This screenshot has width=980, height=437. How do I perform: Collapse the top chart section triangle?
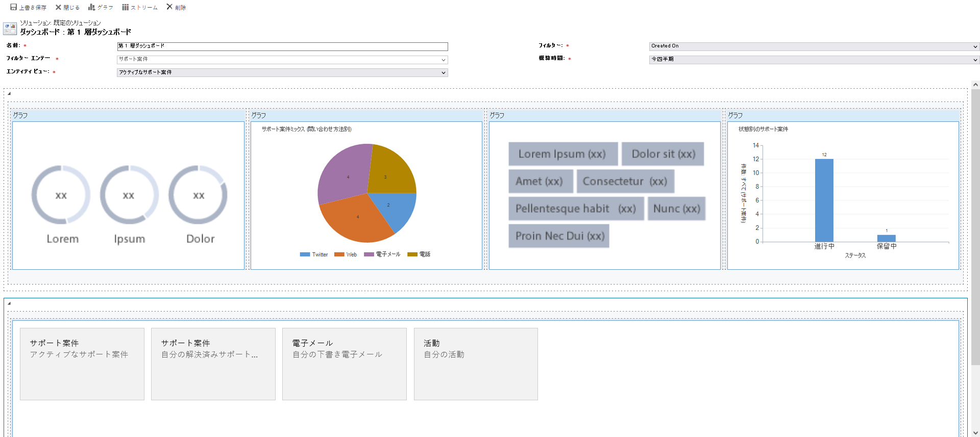click(x=9, y=93)
